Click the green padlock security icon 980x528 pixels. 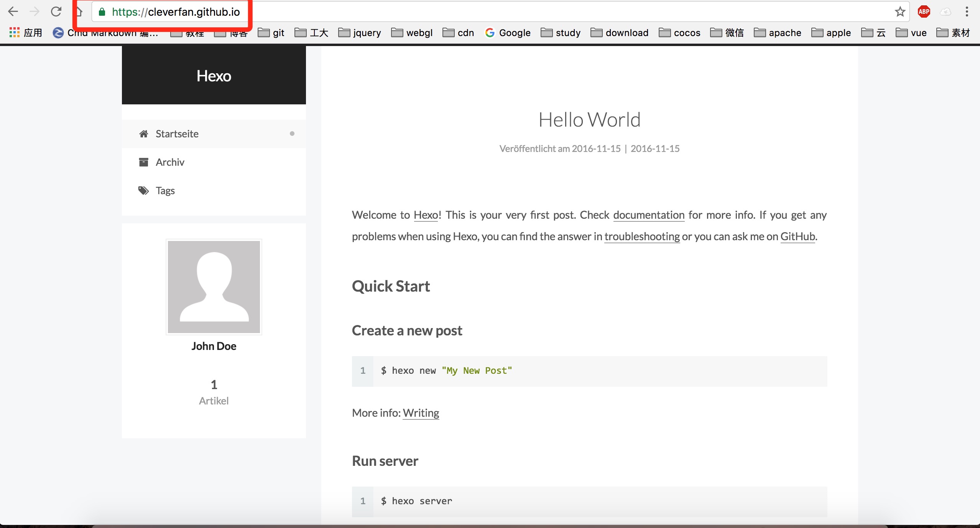pyautogui.click(x=102, y=12)
